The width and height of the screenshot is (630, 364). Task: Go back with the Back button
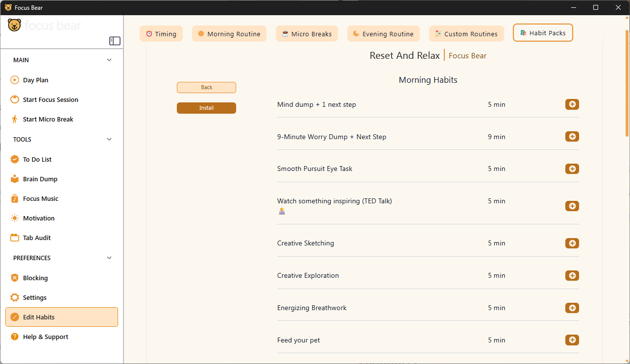[206, 87]
